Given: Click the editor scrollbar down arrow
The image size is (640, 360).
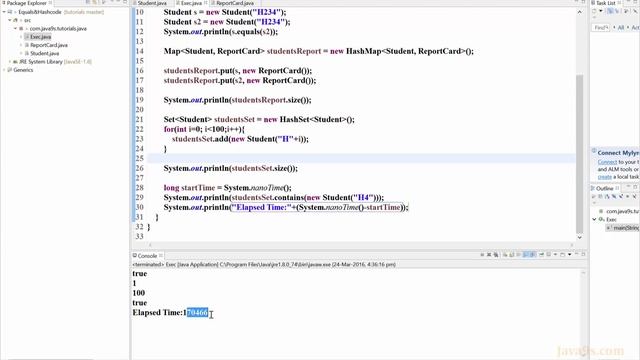Looking at the screenshot, I should 579,237.
